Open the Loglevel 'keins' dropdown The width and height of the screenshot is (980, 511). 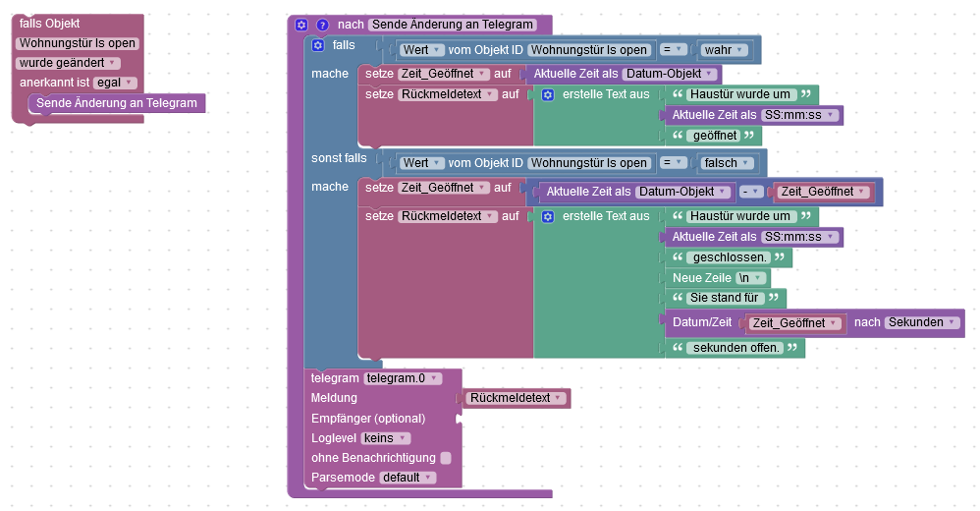click(x=386, y=438)
